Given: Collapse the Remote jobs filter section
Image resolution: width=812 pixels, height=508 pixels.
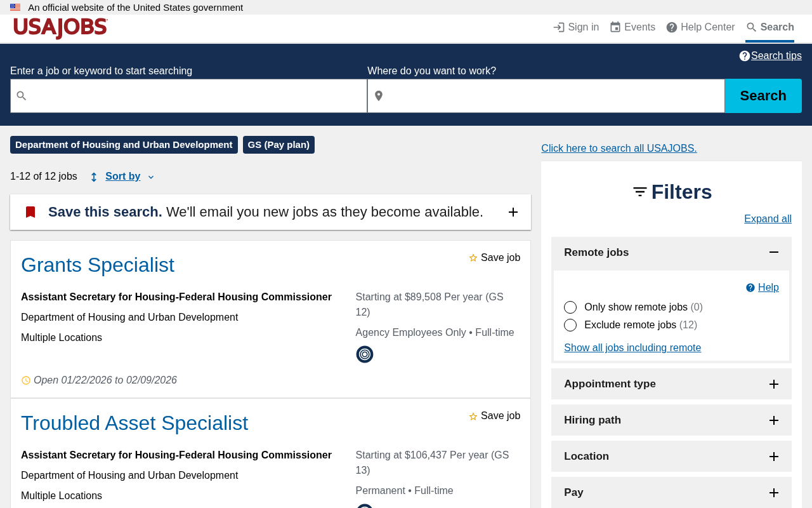Looking at the screenshot, I should pos(774,252).
